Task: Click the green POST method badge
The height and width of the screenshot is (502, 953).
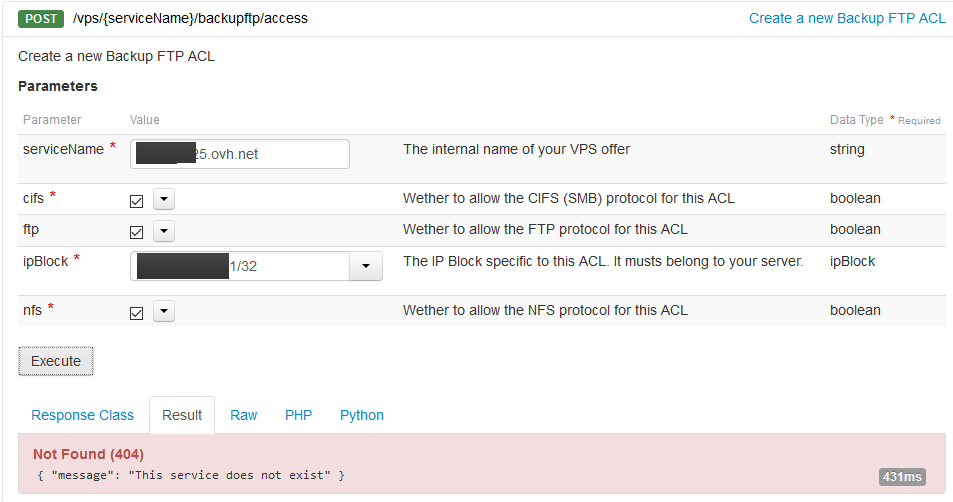Action: 41,19
